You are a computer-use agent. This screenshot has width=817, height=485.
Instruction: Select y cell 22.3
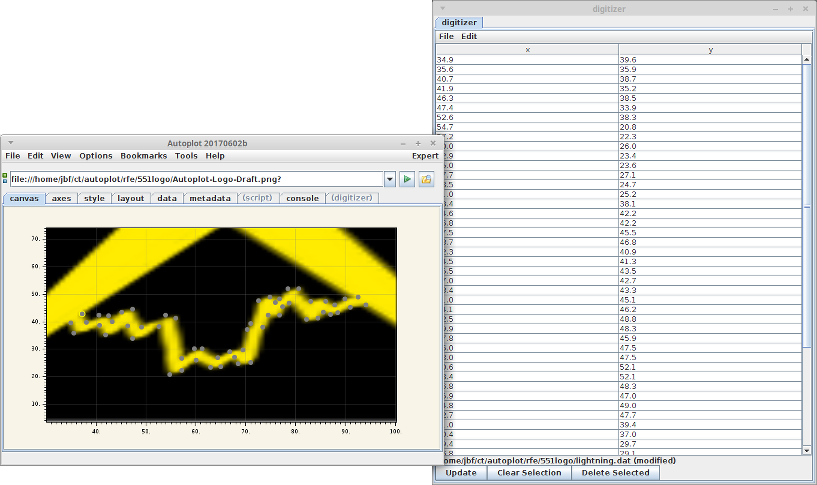[x=710, y=136]
